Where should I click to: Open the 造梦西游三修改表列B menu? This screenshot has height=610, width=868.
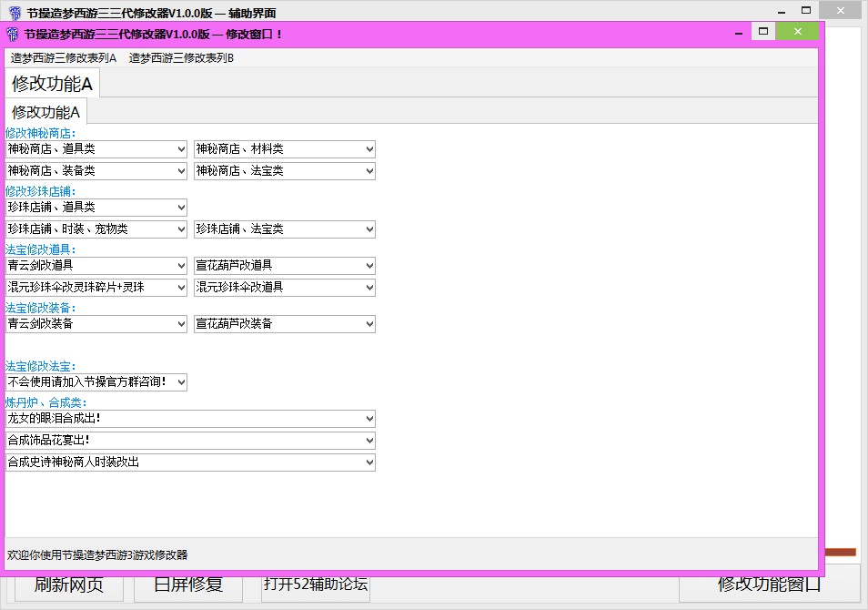coord(181,57)
